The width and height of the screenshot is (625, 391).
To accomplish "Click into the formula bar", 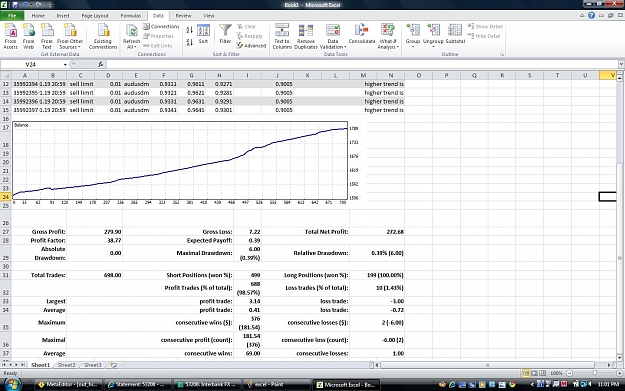I will [362, 64].
